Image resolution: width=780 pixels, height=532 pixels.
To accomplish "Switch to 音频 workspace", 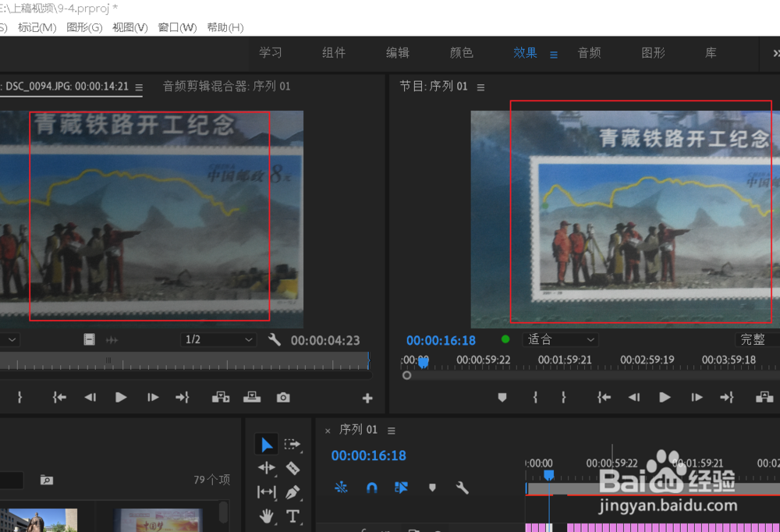I will click(589, 53).
